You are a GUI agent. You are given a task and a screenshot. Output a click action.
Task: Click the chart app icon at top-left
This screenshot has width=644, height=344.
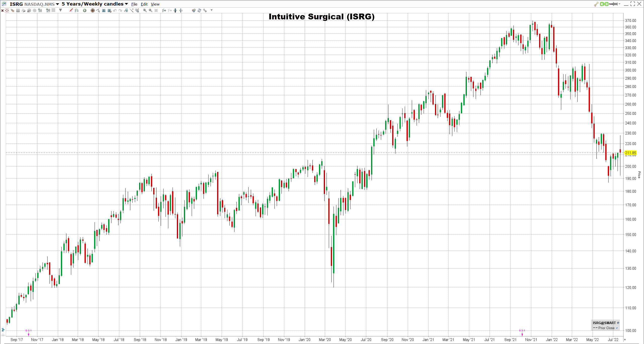click(4, 4)
